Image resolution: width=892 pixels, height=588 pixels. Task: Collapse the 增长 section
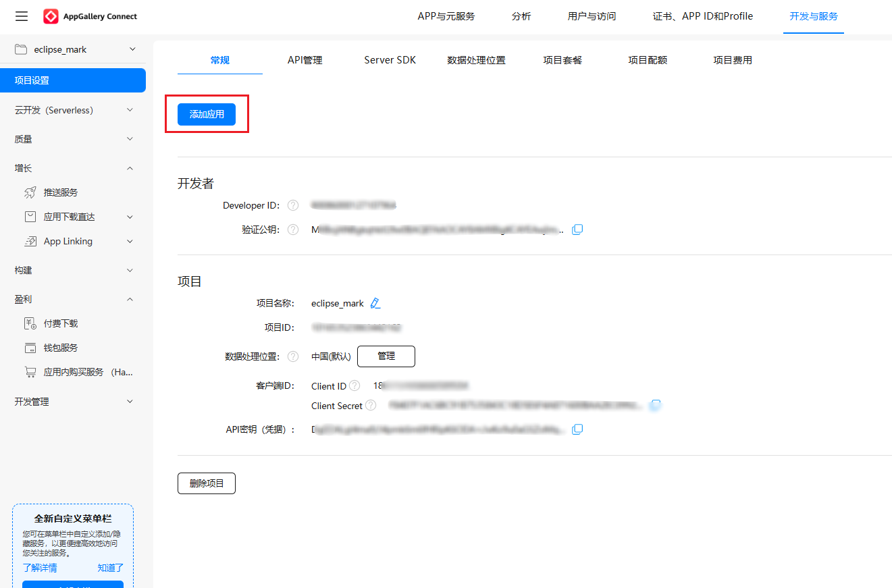click(130, 168)
